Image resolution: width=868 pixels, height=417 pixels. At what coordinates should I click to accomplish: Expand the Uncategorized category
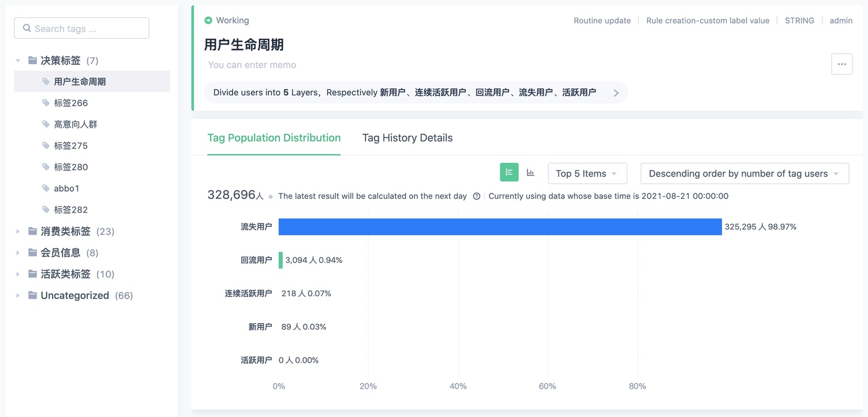[x=17, y=295]
